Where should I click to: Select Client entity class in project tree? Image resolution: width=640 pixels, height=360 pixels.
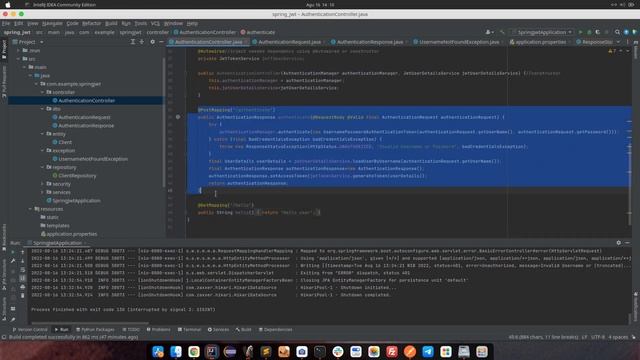[x=62, y=142]
